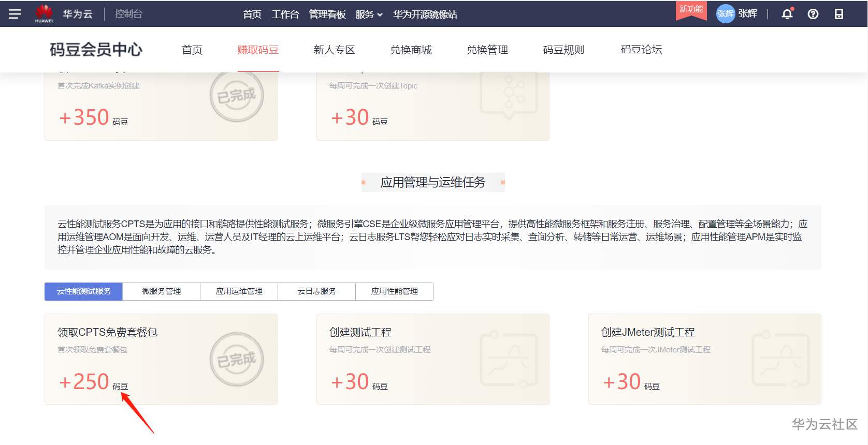Viewport: 868px width, 445px height.
Task: Click the mobile device icon in top bar
Action: click(x=839, y=14)
